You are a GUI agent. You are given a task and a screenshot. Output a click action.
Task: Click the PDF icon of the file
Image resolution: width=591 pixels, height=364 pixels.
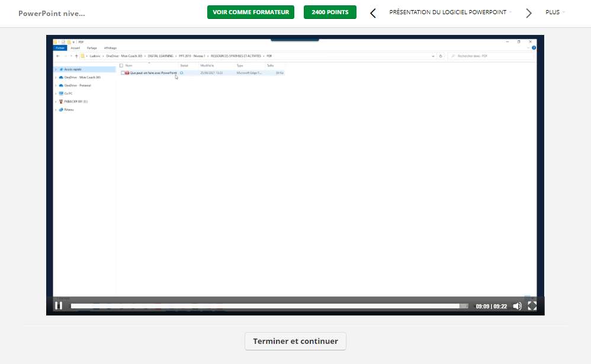127,73
